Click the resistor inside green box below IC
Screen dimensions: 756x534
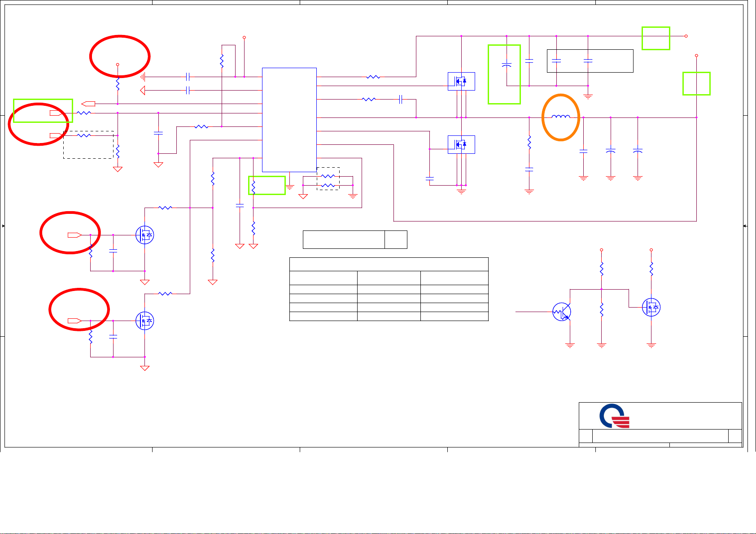253,186
